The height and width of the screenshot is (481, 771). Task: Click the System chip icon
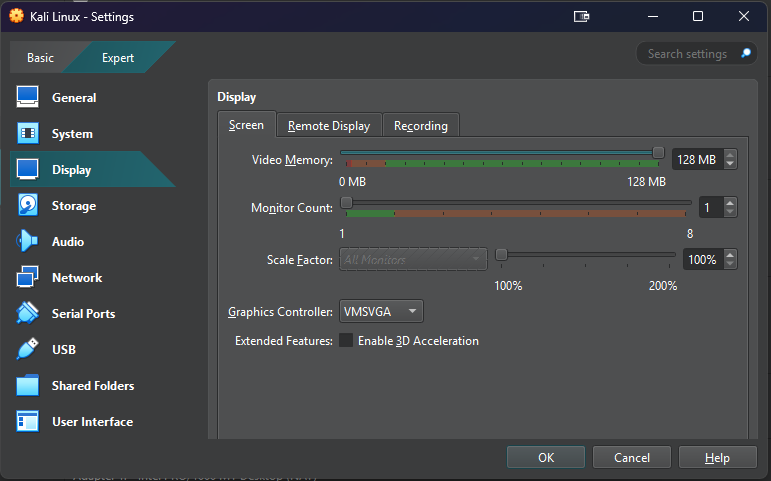(28, 133)
